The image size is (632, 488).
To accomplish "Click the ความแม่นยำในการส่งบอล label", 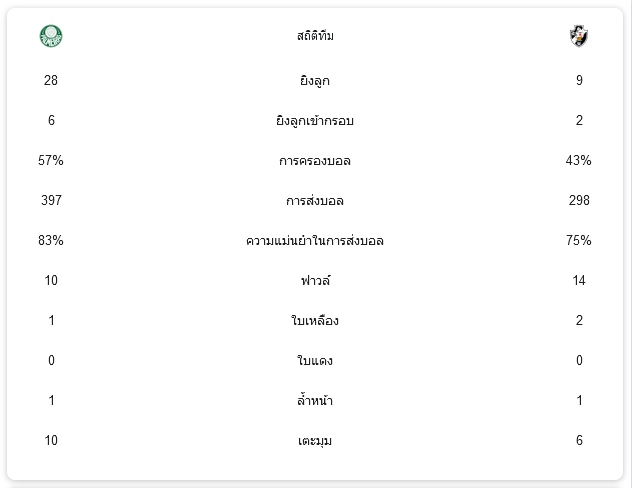I will tap(315, 241).
